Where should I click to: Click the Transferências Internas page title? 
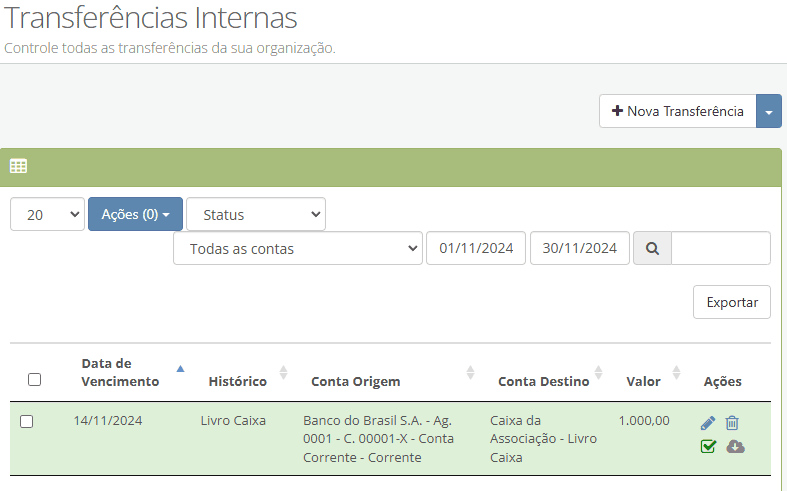tap(151, 18)
